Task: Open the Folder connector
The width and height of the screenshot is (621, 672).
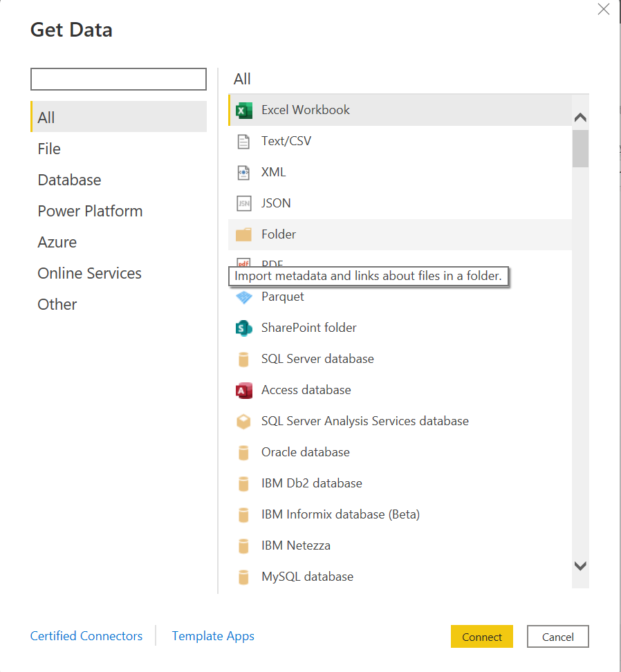Action: [x=277, y=234]
